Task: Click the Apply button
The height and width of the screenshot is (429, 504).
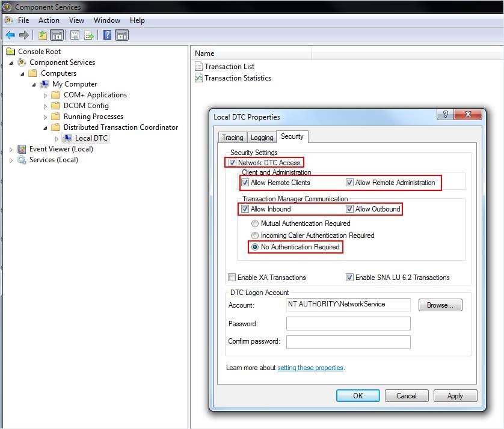Action: [455, 395]
